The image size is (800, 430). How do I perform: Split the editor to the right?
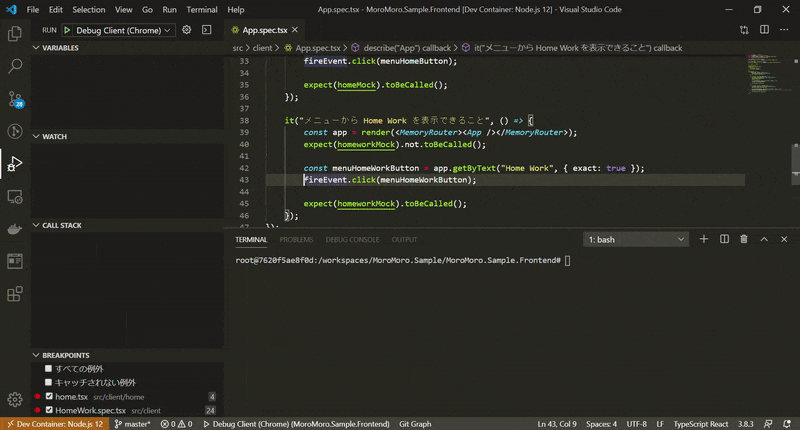pos(764,31)
